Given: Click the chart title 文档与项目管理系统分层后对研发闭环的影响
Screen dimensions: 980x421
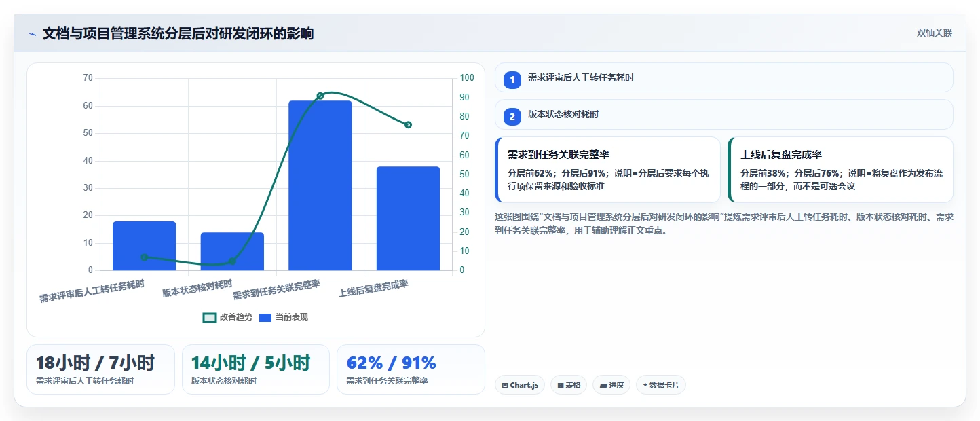Looking at the screenshot, I should pyautogui.click(x=178, y=33).
